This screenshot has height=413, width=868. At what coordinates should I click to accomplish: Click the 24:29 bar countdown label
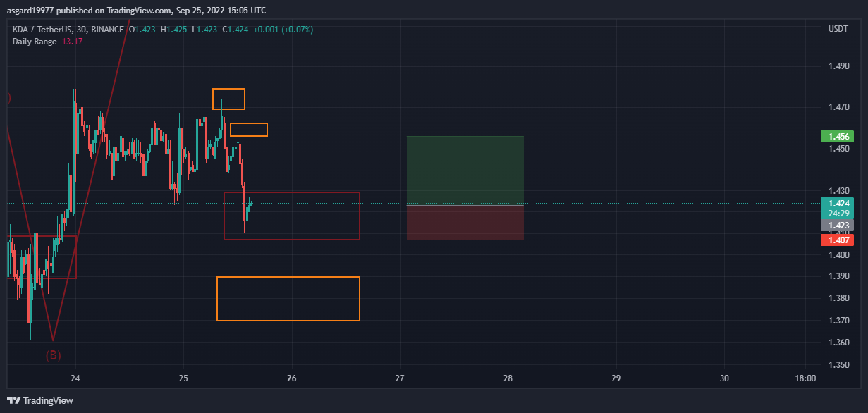838,214
